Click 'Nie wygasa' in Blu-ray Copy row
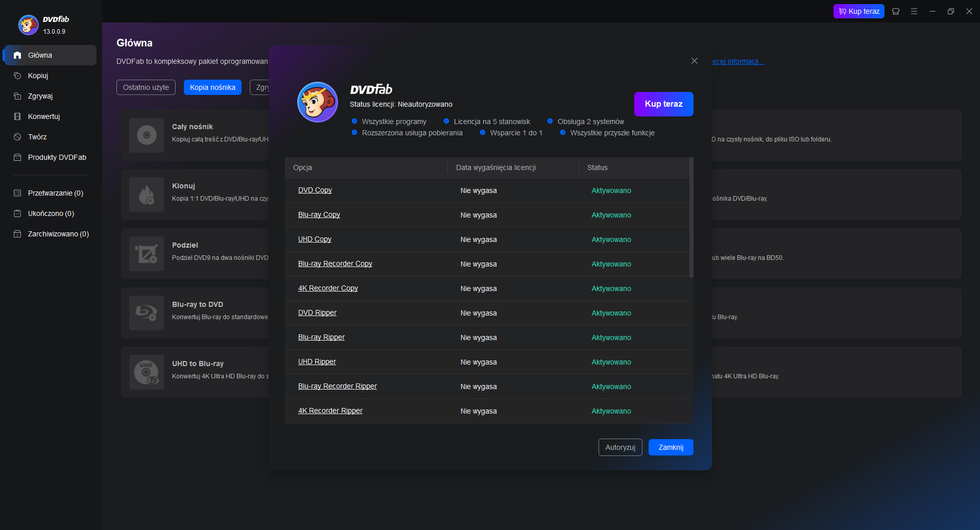 coord(479,215)
